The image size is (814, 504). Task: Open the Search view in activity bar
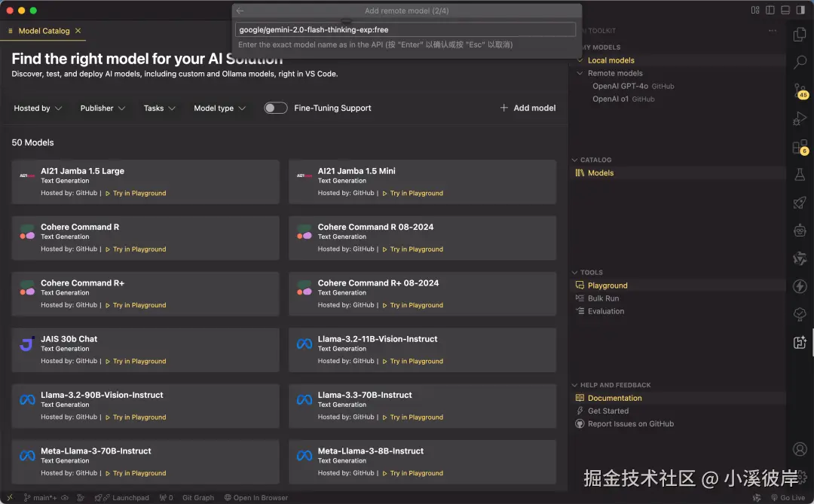(x=800, y=62)
